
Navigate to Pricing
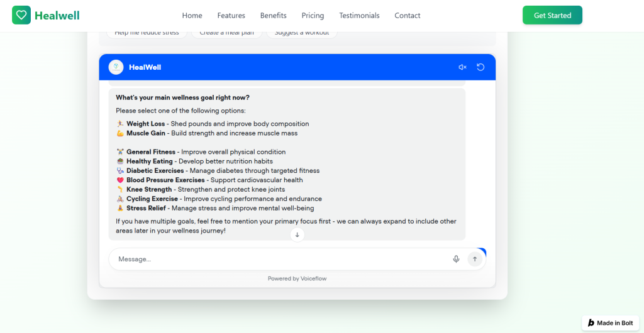(x=313, y=16)
